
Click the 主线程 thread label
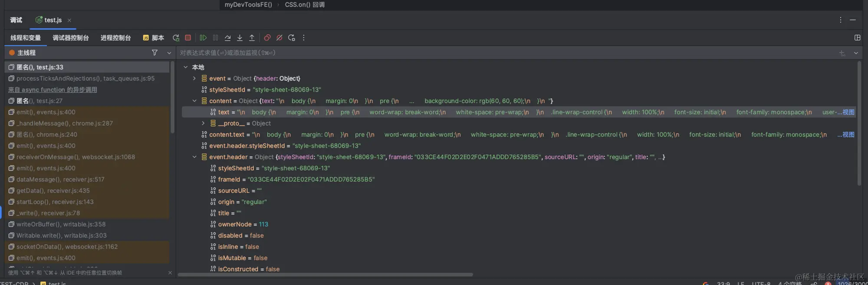[26, 53]
